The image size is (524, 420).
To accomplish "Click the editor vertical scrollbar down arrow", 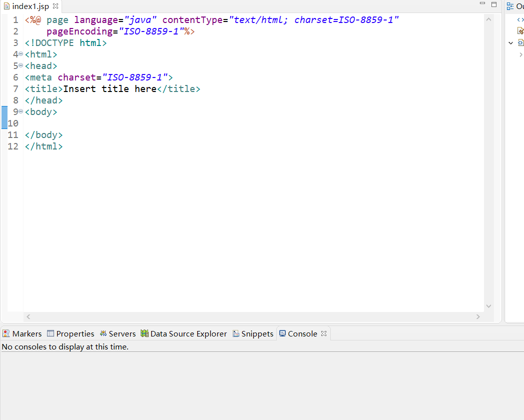I will tap(488, 306).
